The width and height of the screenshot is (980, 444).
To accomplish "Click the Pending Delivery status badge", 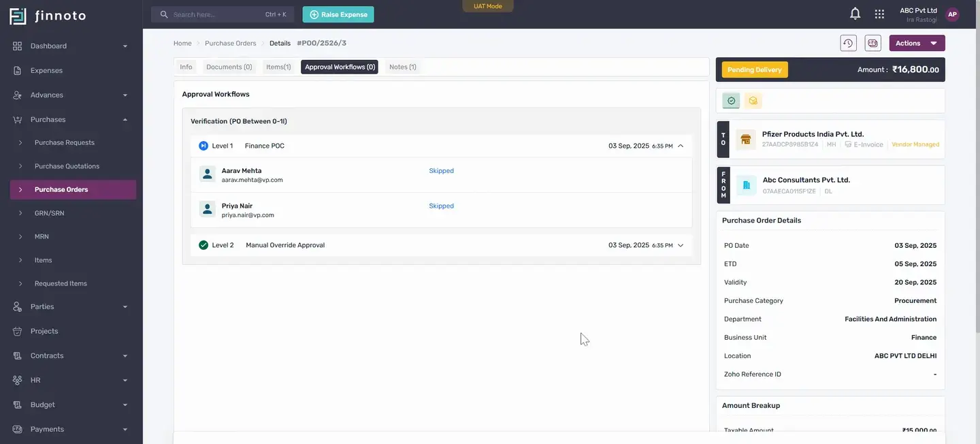I will (755, 69).
